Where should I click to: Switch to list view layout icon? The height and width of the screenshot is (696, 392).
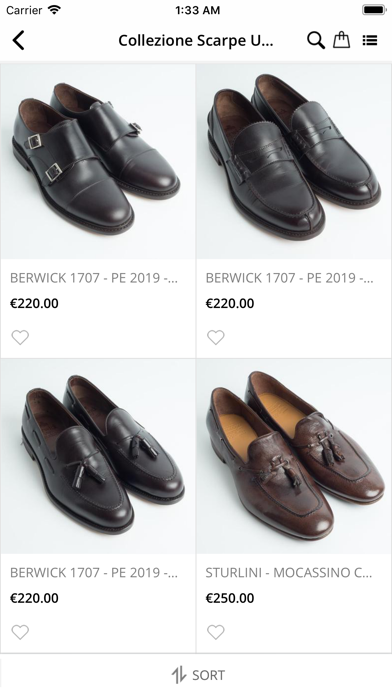pyautogui.click(x=370, y=40)
